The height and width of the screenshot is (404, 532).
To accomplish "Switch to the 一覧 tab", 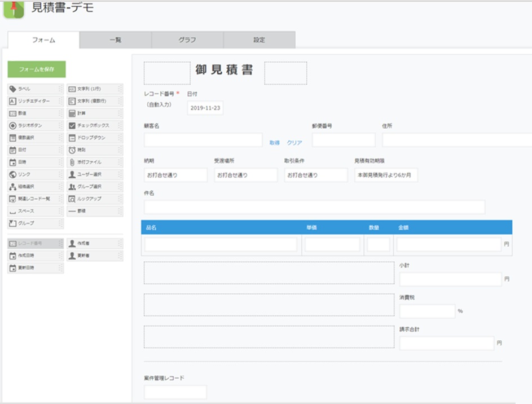I will 116,39.
